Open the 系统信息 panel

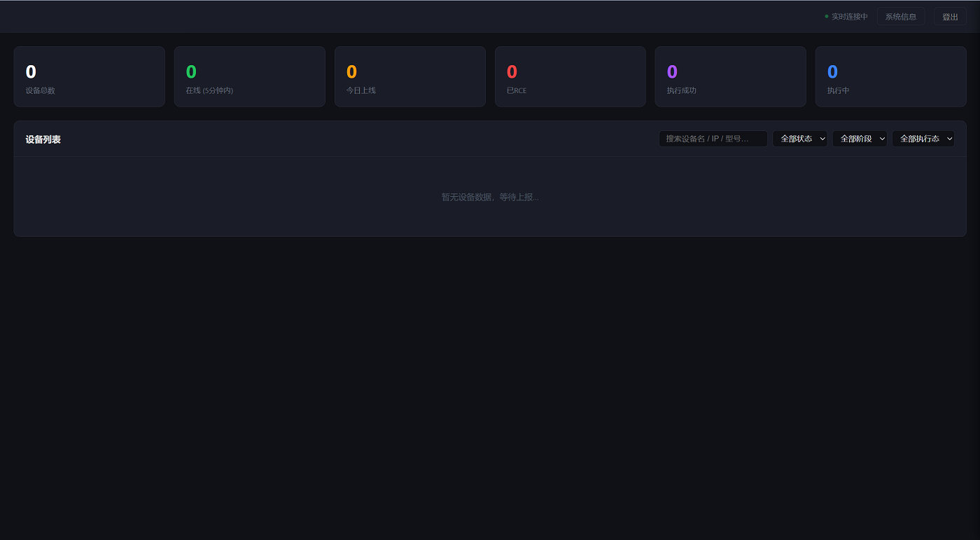(901, 16)
